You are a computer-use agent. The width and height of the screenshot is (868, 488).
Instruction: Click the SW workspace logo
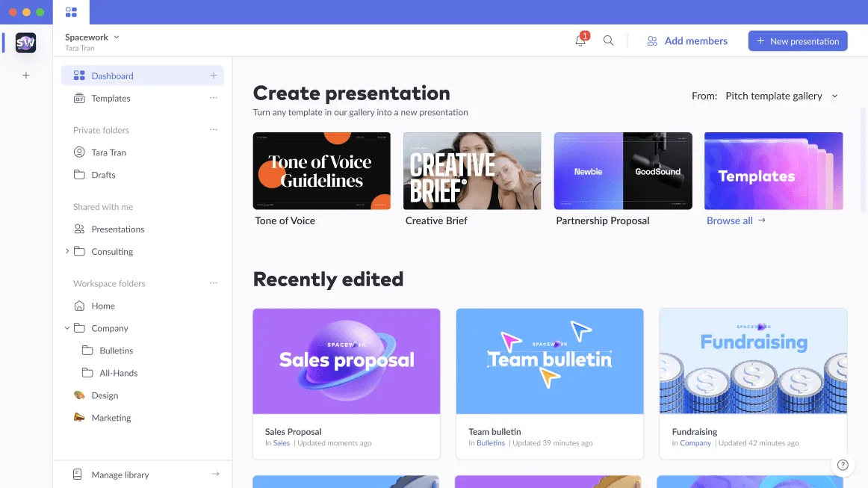pos(25,43)
